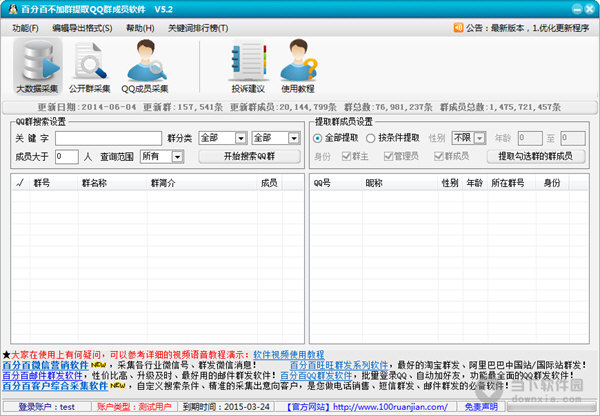Click the 成员大于 member count field
This screenshot has height=416, width=600.
[67, 157]
